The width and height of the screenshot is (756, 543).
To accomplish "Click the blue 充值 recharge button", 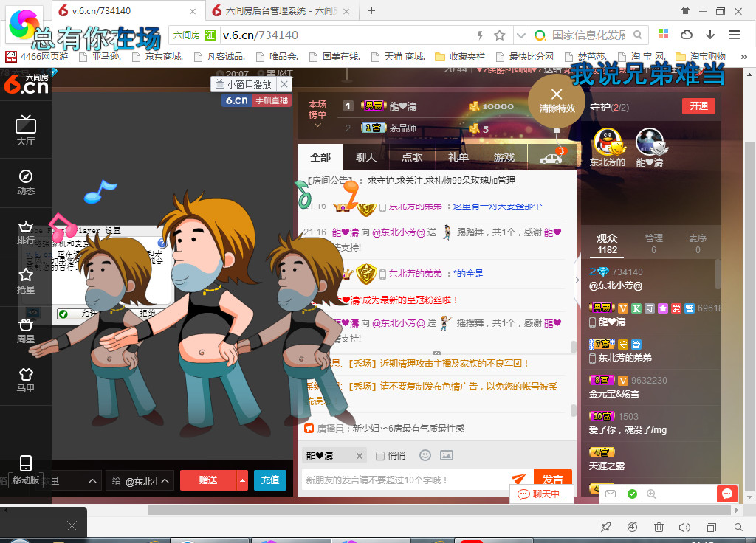I will tap(270, 480).
